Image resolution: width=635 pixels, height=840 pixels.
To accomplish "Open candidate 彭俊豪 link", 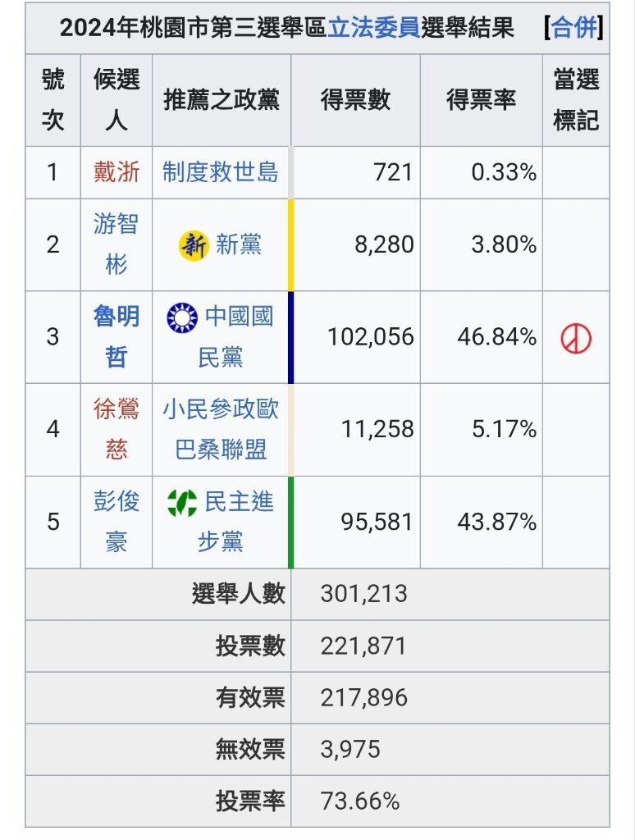I will [x=116, y=523].
